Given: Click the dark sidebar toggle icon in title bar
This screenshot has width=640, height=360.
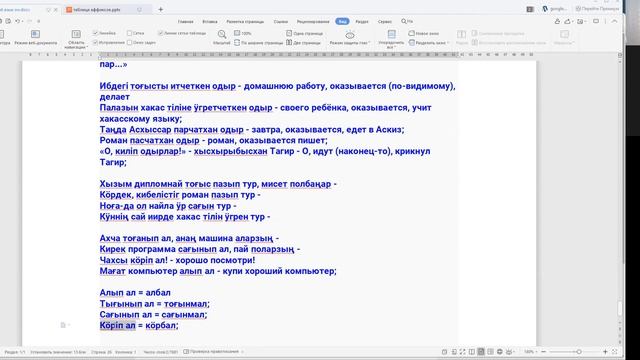Looking at the screenshot, I should pos(530,9).
